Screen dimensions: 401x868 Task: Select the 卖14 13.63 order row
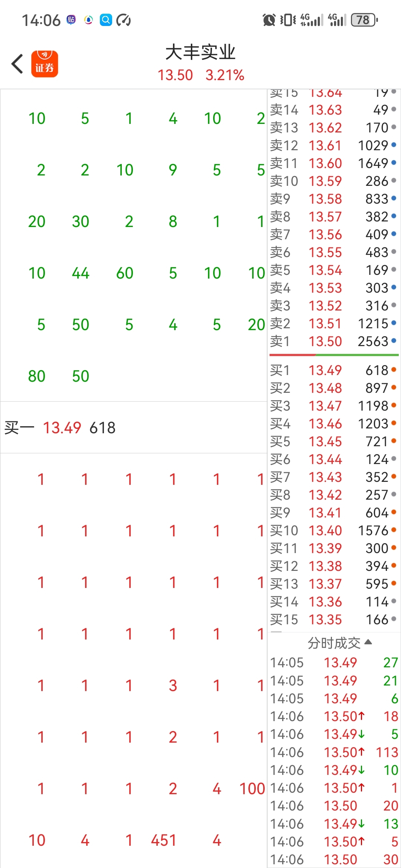[333, 110]
